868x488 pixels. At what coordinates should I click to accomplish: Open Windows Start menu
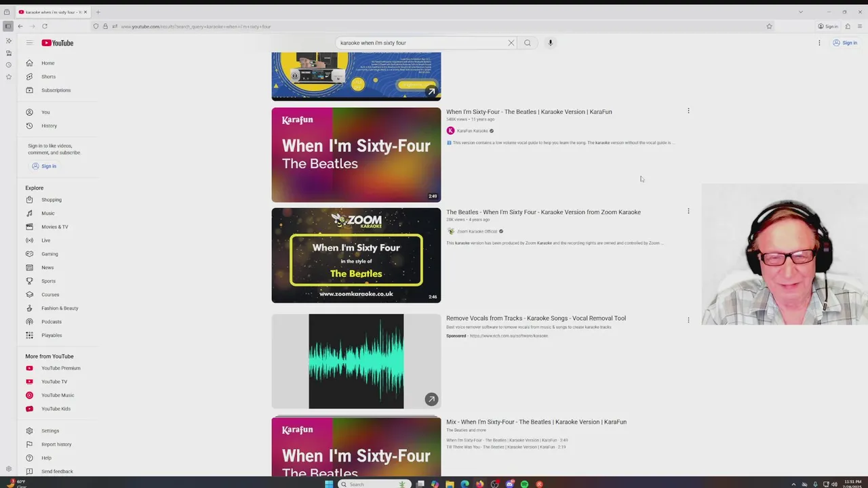(329, 484)
